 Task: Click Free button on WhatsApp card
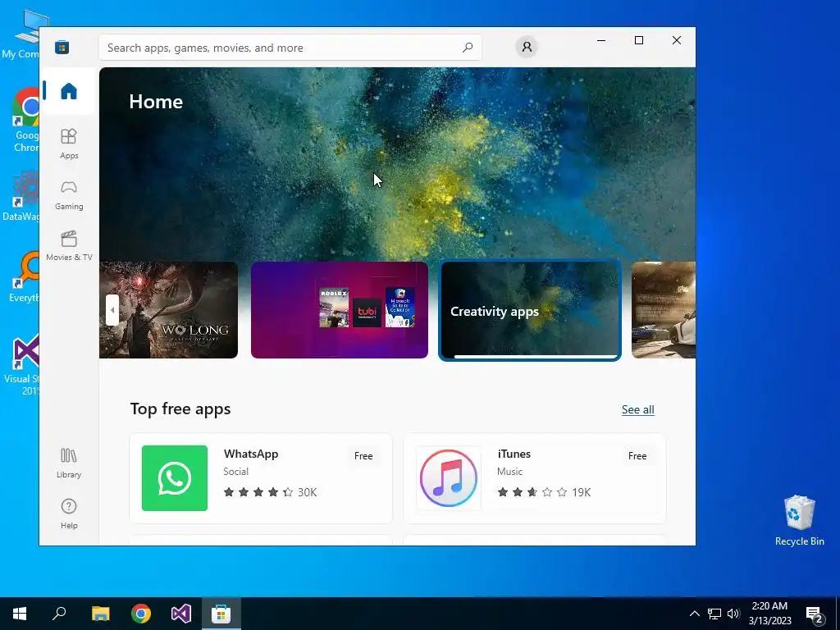point(363,456)
